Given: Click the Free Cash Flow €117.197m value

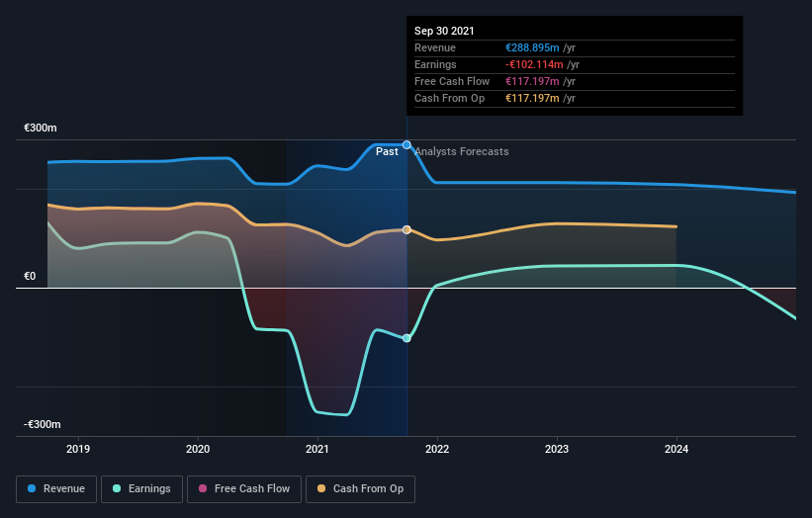Looking at the screenshot, I should click(532, 81).
